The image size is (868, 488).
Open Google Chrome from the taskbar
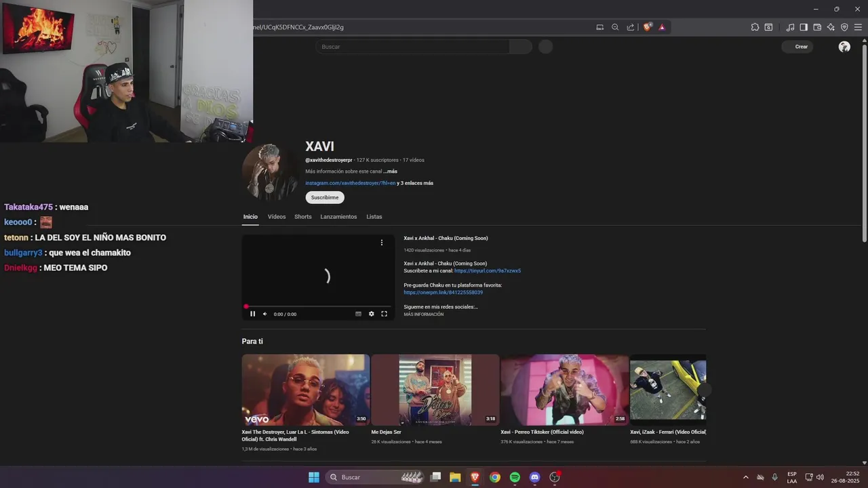[x=495, y=477]
